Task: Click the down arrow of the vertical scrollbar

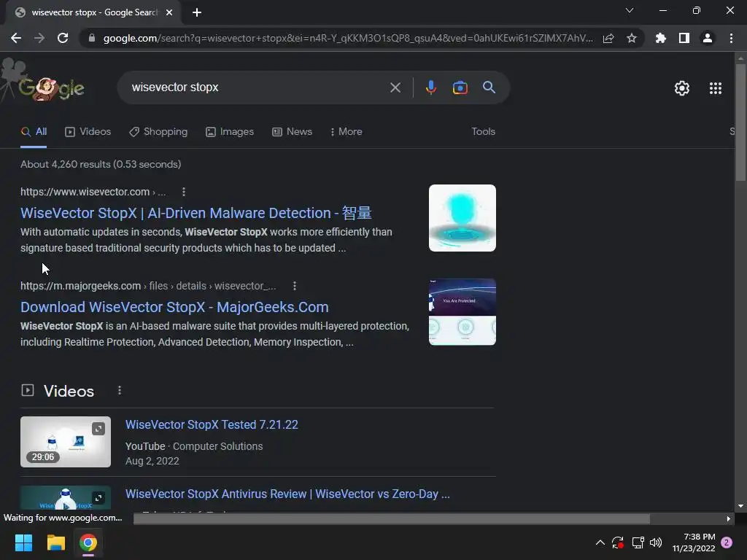Action: pyautogui.click(x=740, y=506)
